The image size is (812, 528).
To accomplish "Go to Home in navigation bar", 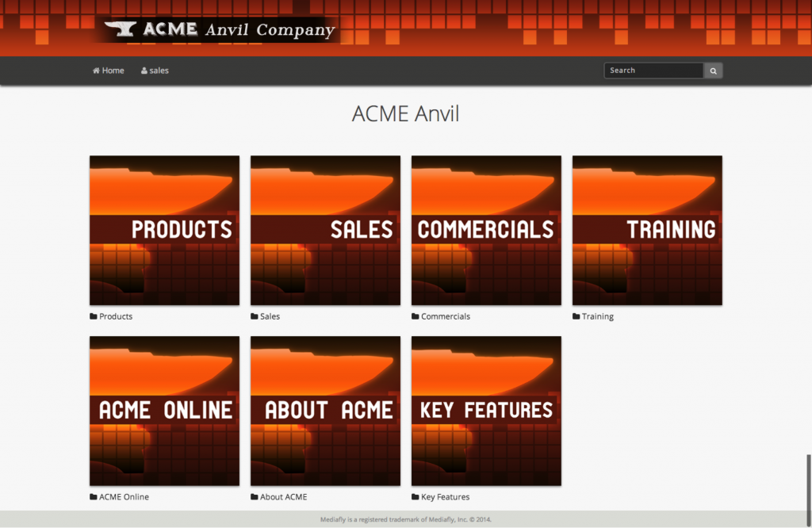I will (109, 71).
